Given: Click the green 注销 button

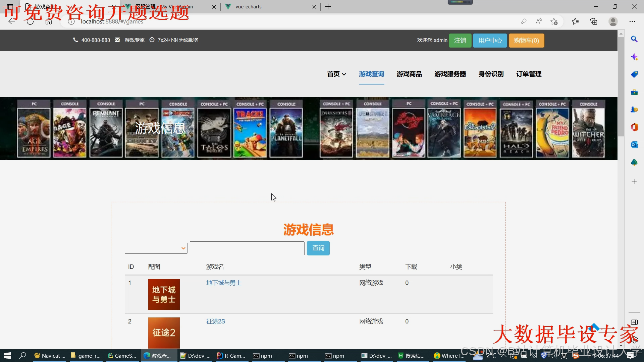Looking at the screenshot, I should pyautogui.click(x=460, y=41).
